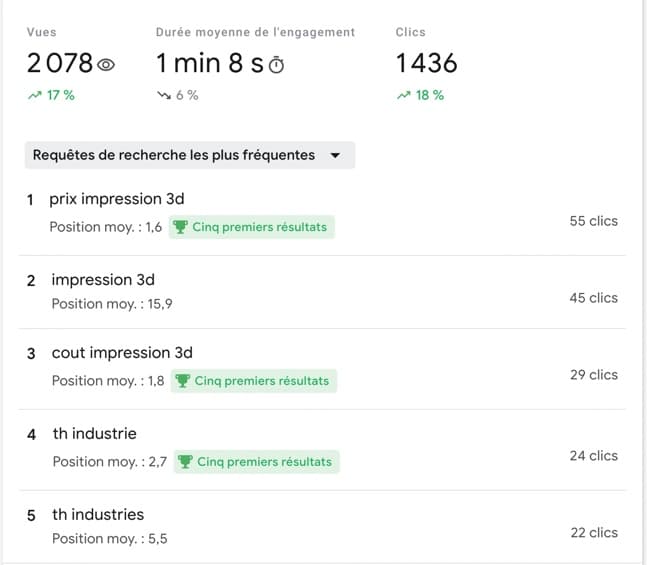Click the upward trend arrow under Clics
Screen dimensions: 647x565
coord(403,95)
